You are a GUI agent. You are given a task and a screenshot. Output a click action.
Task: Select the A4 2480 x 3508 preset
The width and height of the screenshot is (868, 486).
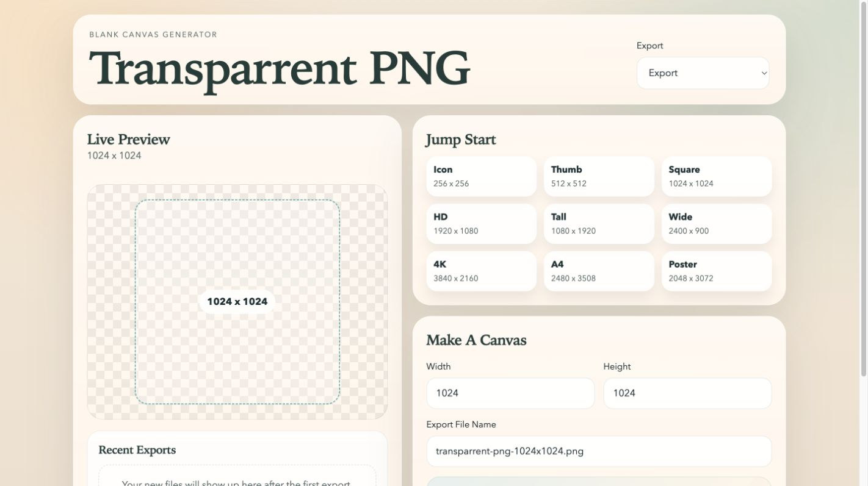599,271
